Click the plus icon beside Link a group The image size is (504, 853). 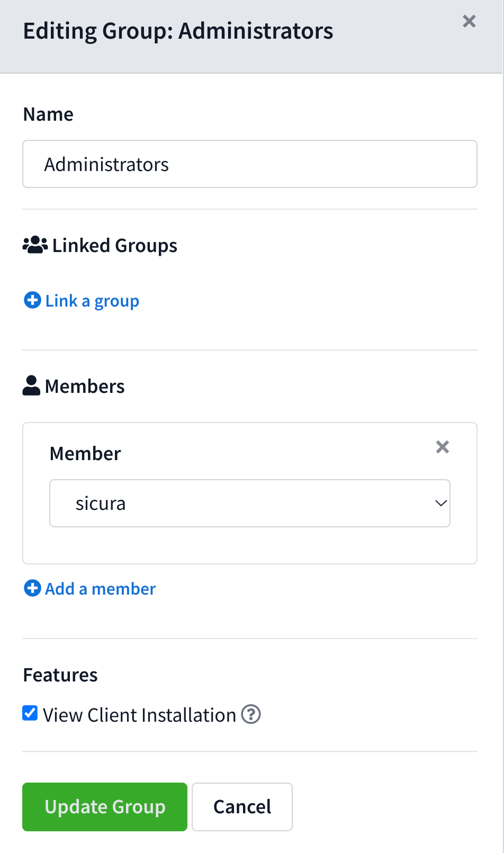click(32, 300)
